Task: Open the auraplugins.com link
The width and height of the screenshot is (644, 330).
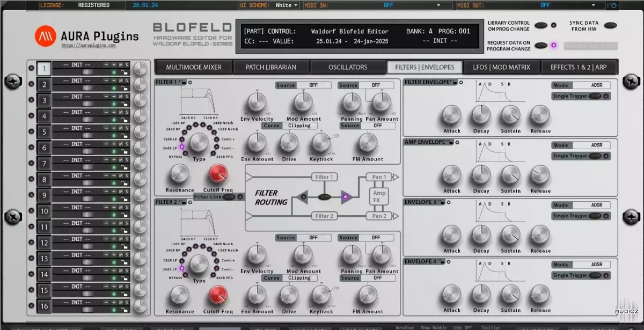Action: click(88, 46)
